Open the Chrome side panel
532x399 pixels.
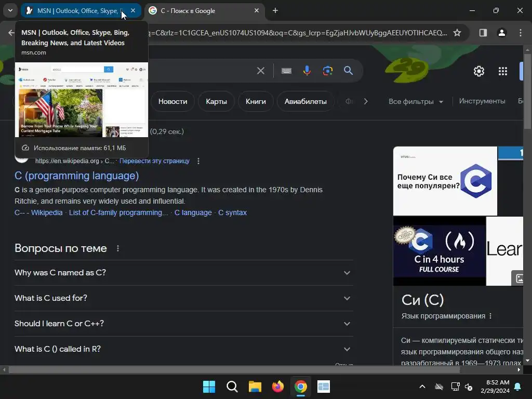[483, 33]
